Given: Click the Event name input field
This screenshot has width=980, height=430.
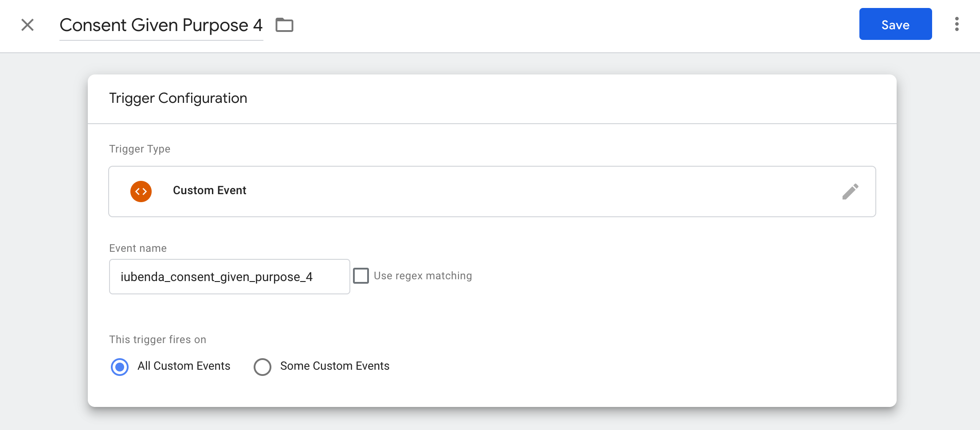Looking at the screenshot, I should pyautogui.click(x=229, y=277).
